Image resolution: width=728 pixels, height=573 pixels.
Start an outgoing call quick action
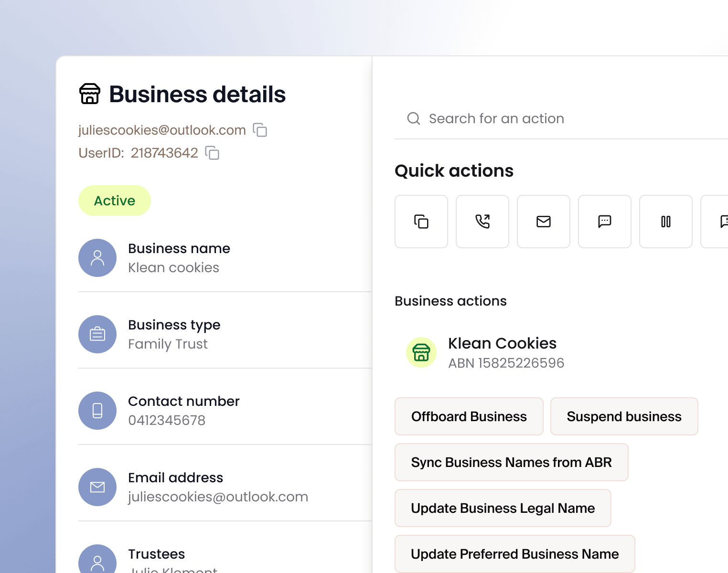[482, 222]
